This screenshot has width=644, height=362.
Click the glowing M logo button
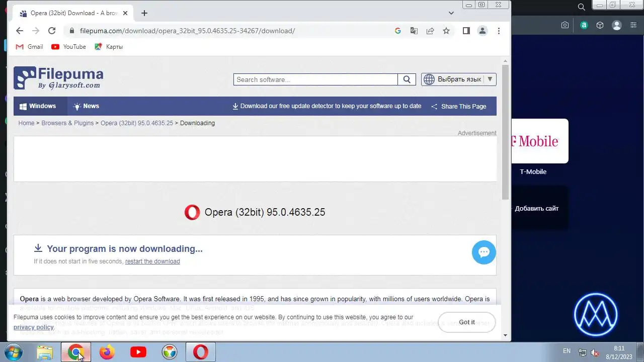click(596, 315)
